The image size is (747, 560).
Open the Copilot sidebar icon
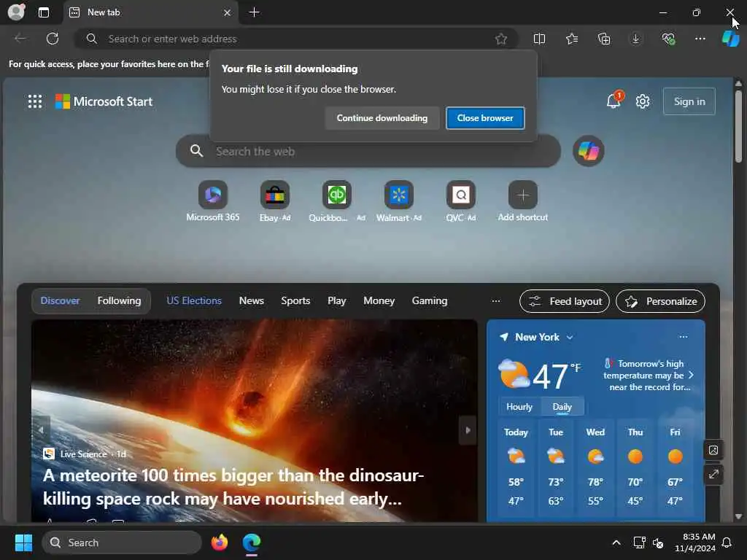coord(730,39)
